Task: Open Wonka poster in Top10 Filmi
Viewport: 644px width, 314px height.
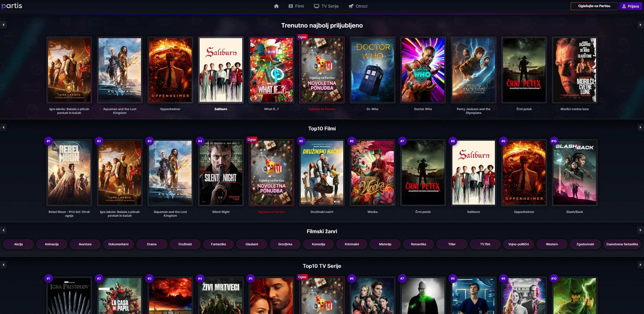Action: click(x=372, y=173)
